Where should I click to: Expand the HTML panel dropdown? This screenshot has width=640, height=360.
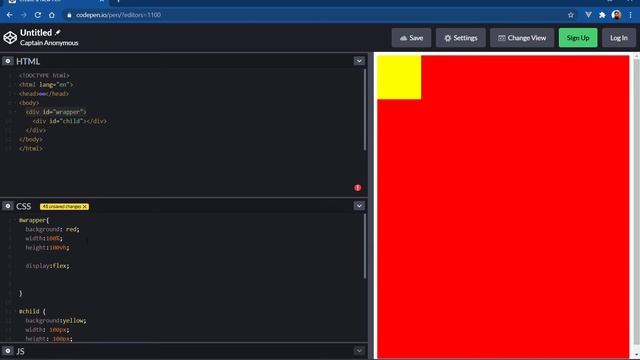359,61
